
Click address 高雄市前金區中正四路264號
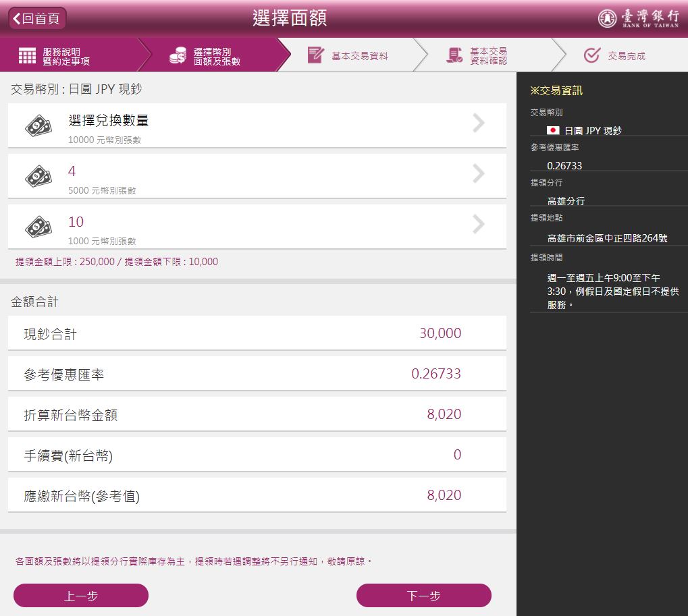coord(607,238)
